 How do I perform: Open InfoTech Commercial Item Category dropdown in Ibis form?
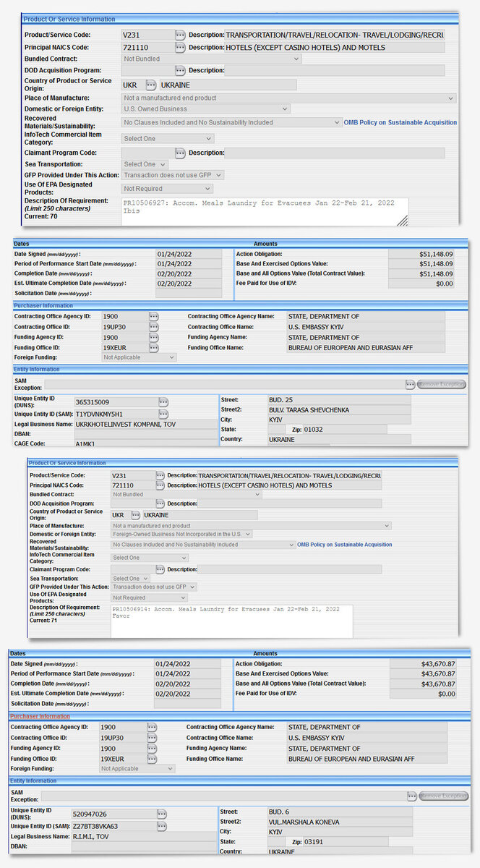(x=168, y=139)
